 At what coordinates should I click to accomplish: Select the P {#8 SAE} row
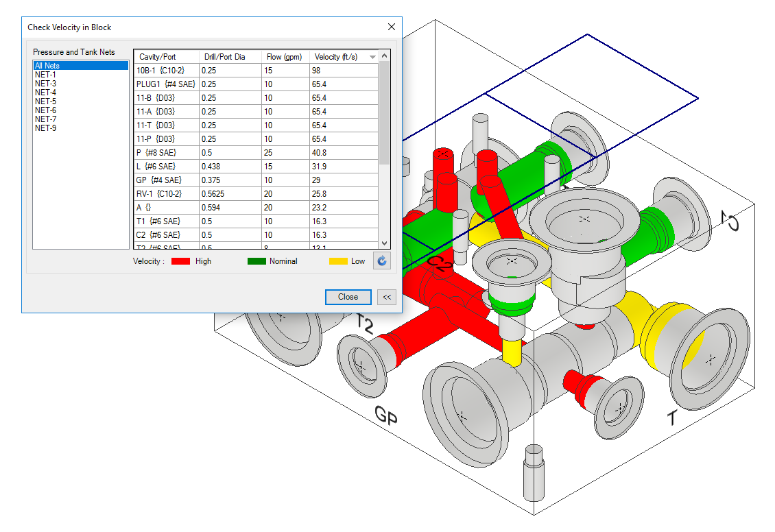point(257,153)
